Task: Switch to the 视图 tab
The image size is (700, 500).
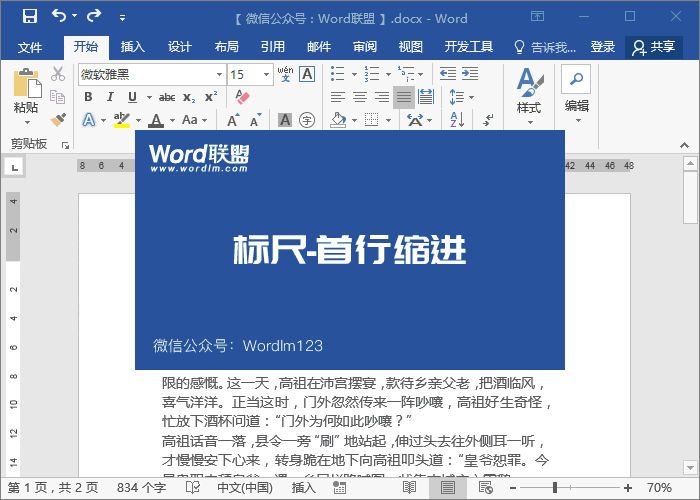Action: pos(411,47)
